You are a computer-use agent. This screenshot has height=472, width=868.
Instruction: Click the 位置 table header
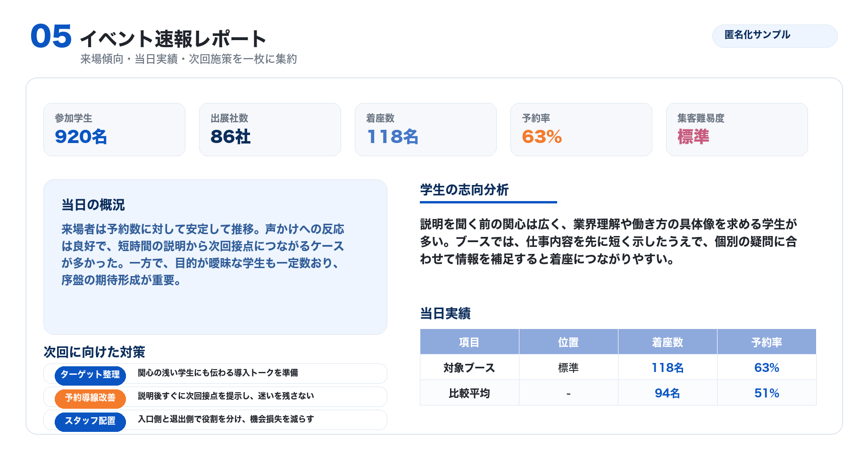[568, 342]
